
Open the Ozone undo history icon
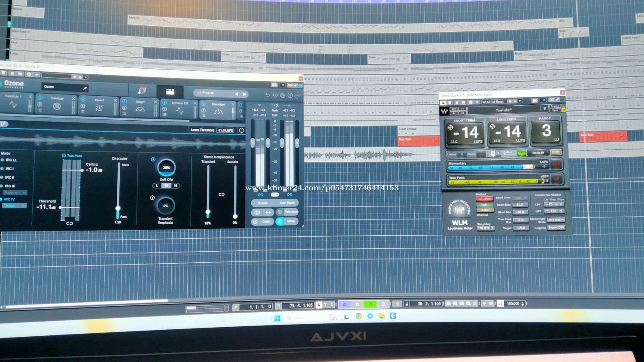tap(275, 95)
